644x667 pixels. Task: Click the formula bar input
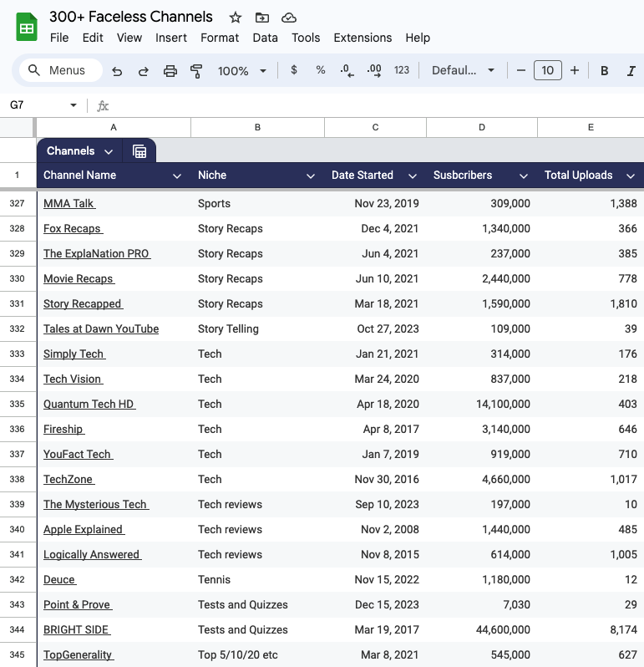(x=378, y=105)
